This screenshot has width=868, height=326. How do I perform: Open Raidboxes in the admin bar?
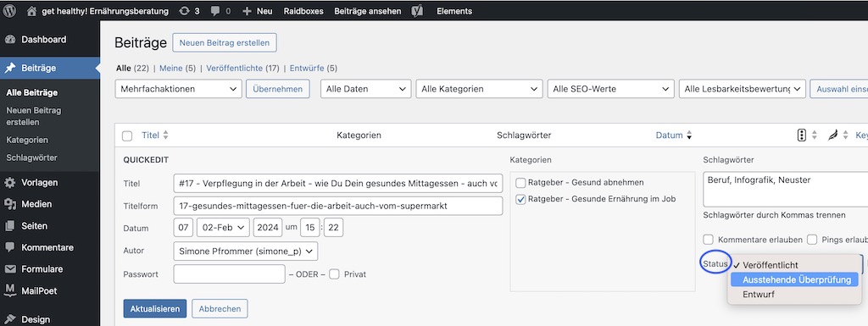[303, 11]
